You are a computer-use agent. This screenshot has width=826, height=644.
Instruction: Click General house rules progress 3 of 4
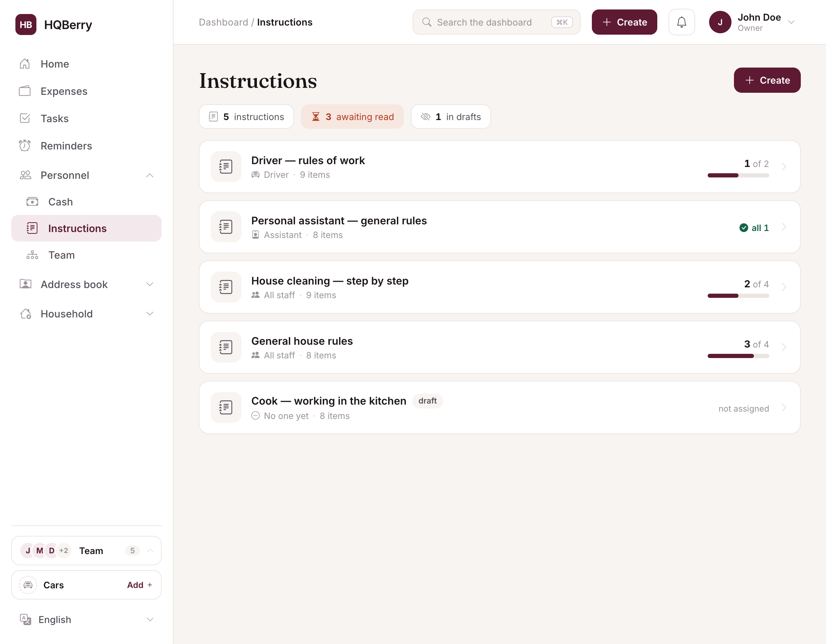738,356
